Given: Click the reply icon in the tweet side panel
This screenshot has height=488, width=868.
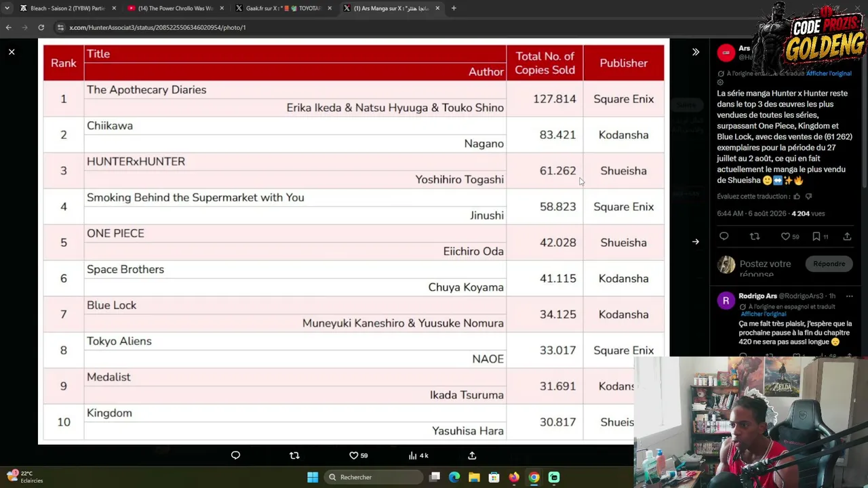Looking at the screenshot, I should tap(724, 237).
